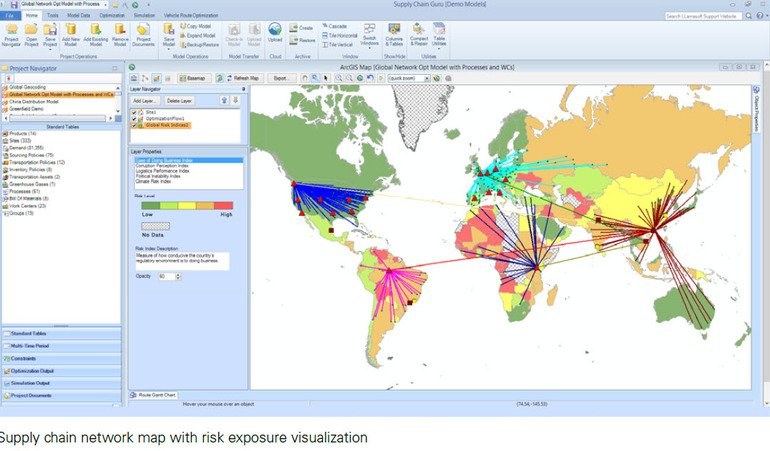Switch to the Simulation ribbon tab

144,16
